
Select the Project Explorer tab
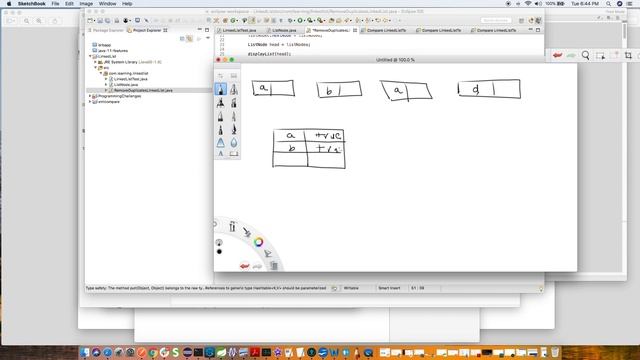point(147,30)
